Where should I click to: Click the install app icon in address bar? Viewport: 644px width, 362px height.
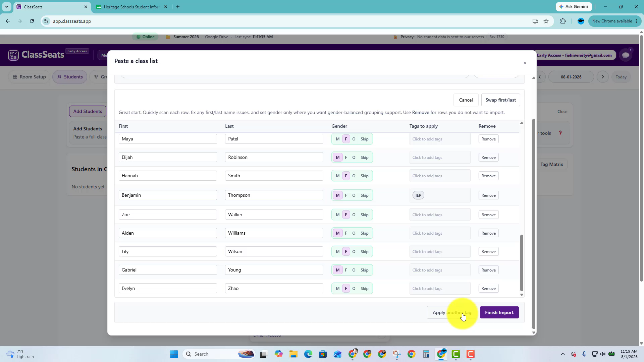[535, 21]
